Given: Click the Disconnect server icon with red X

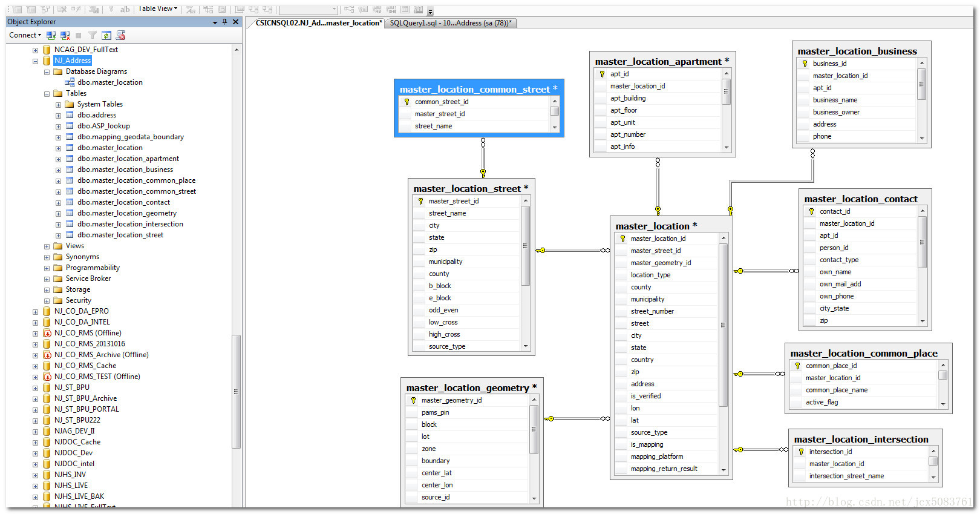Looking at the screenshot, I should click(65, 35).
